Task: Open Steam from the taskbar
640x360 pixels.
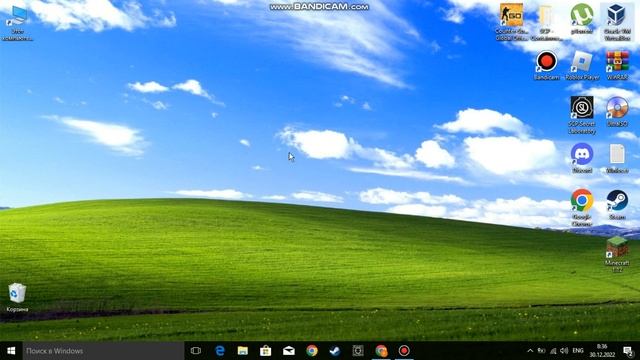Action: 335,351
